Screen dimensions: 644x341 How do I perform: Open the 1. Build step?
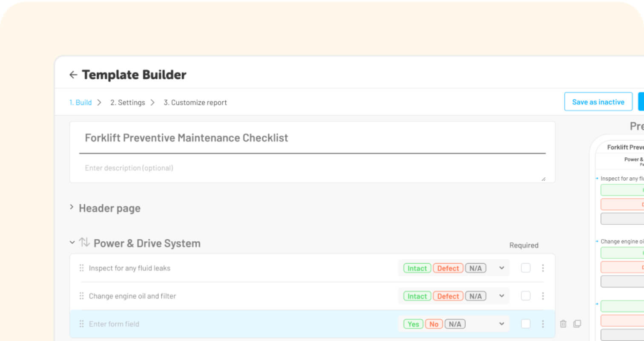pos(80,102)
